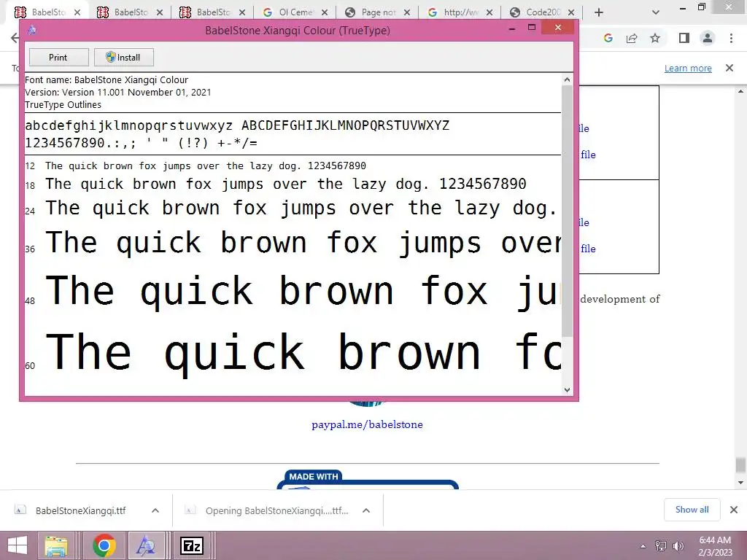Screen dimensions: 747x560
Task: Open a new Chrome tab
Action: tap(599, 12)
